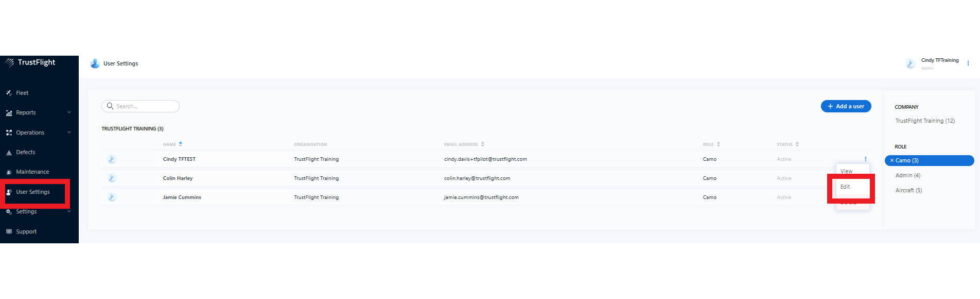Click the Reports chart icon in sidebar

[9, 113]
